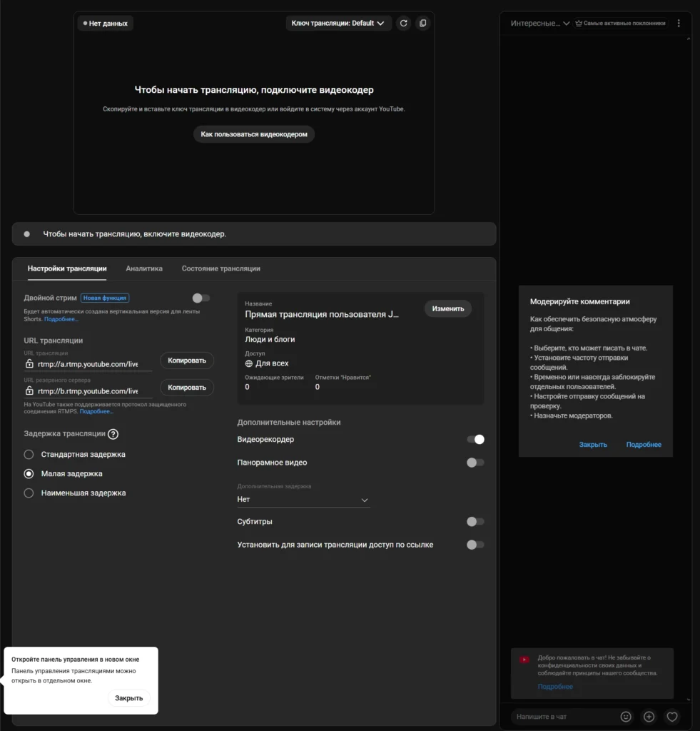This screenshot has width=700, height=731.
Task: Disable the Видеорекордер toggle
Action: click(475, 439)
